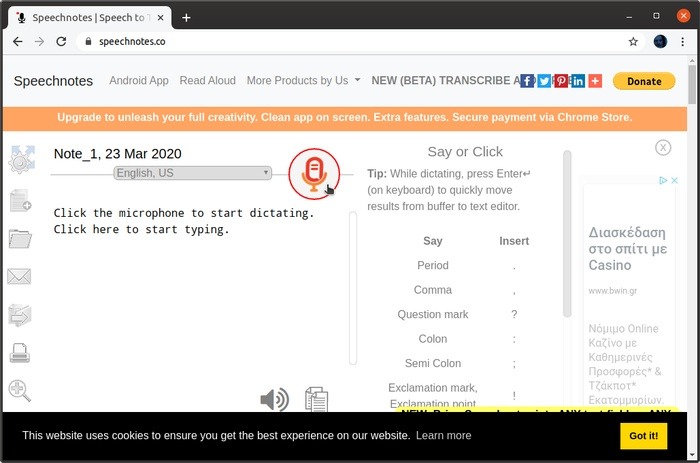
Task: Create a new note with document-plus icon
Action: click(21, 200)
